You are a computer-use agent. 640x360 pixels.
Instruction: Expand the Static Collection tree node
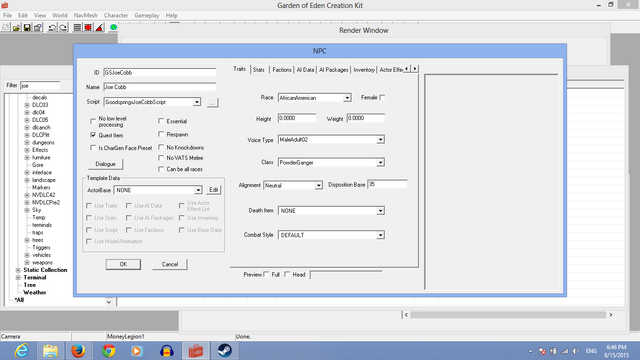click(18, 270)
